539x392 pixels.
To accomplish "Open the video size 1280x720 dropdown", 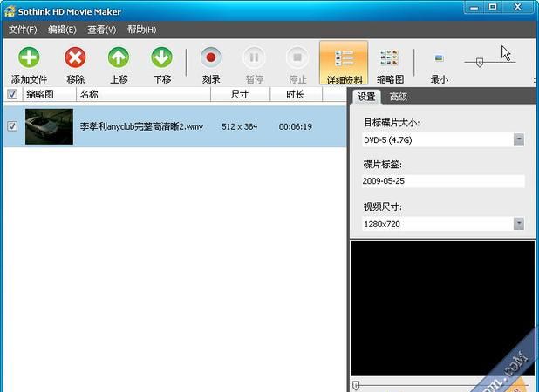I will 519,224.
